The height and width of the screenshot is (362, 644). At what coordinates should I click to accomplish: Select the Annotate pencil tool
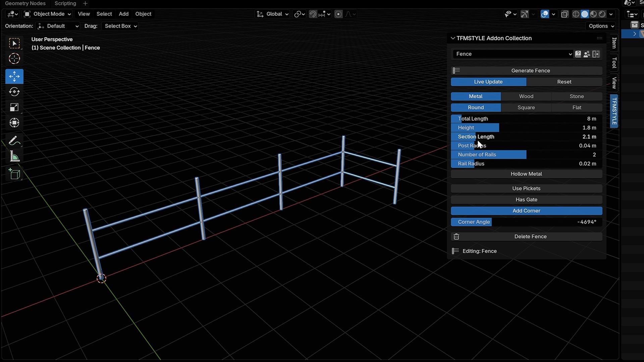(14, 141)
